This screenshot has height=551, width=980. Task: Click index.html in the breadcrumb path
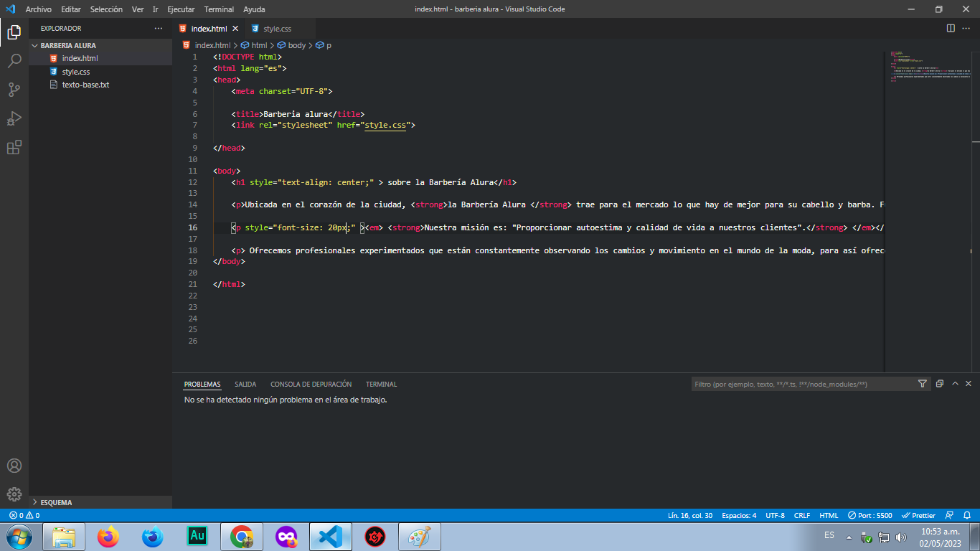[x=212, y=45]
